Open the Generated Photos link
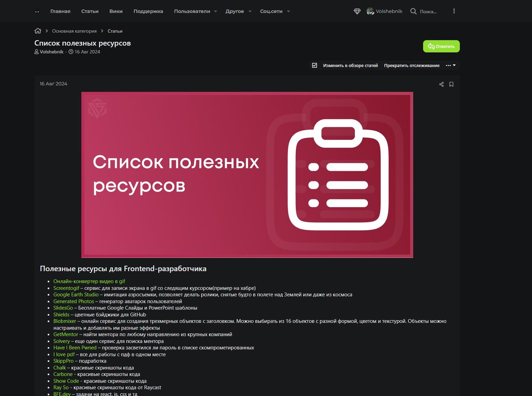532x396 pixels. click(74, 301)
